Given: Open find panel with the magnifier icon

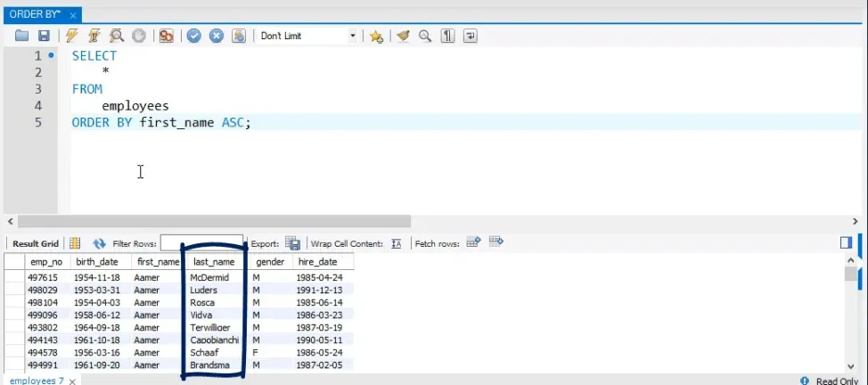Looking at the screenshot, I should pyautogui.click(x=425, y=36).
